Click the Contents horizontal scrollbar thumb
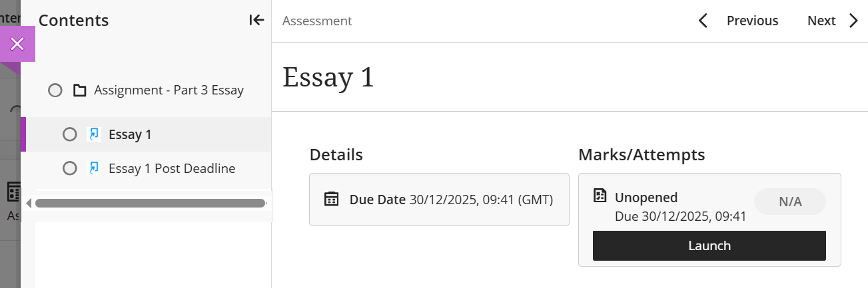The width and height of the screenshot is (868, 288). [150, 203]
